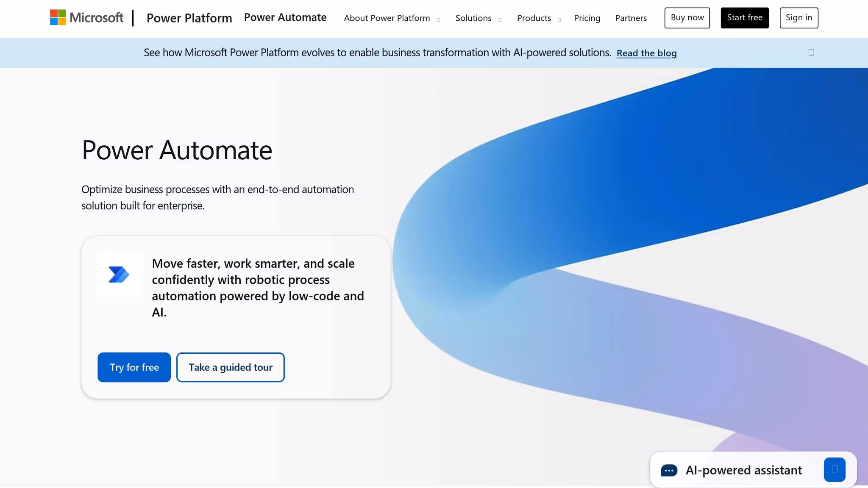Image resolution: width=868 pixels, height=488 pixels.
Task: Click the Power Automate app icon in the card
Action: coord(119,274)
